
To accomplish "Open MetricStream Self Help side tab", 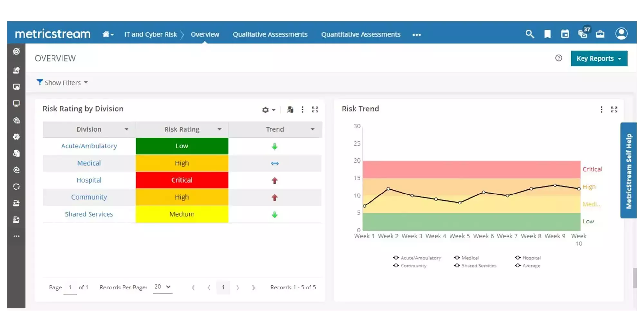I will (x=629, y=170).
